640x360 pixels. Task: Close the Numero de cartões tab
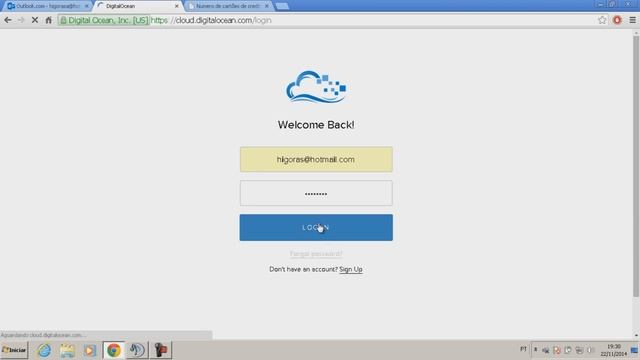point(267,6)
